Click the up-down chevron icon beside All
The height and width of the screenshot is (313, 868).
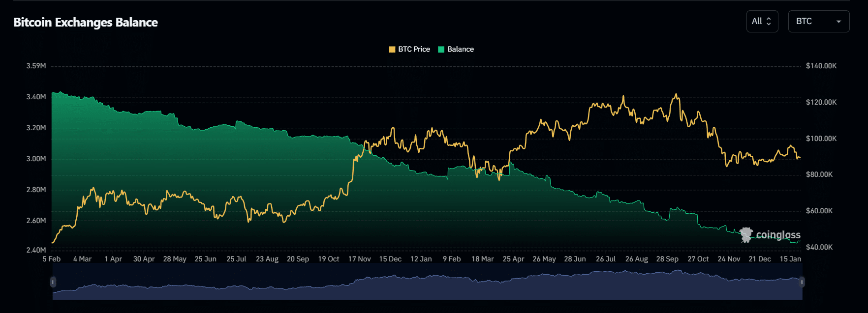769,22
